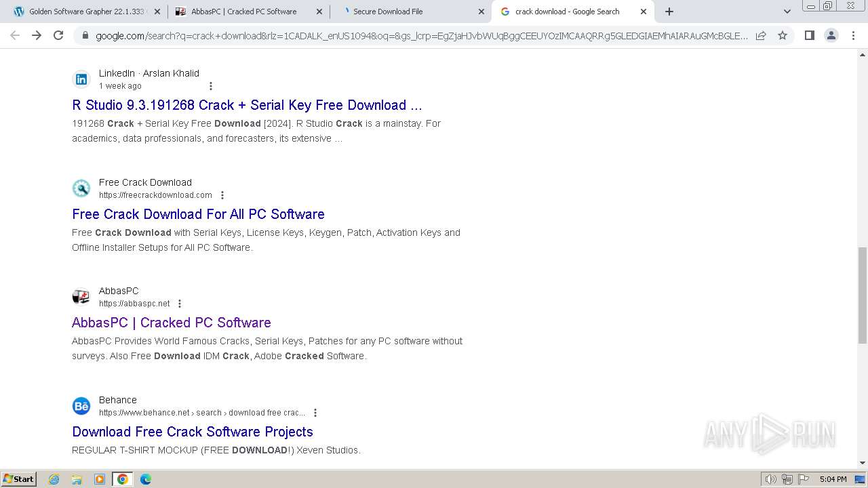Click network tray icon
Image resolution: width=868 pixels, height=488 pixels.
tap(787, 479)
